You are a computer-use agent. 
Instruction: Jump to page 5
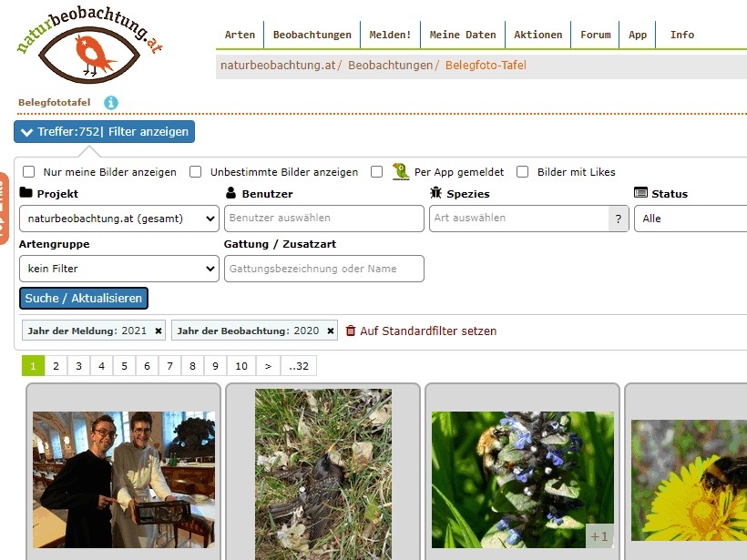[124, 366]
